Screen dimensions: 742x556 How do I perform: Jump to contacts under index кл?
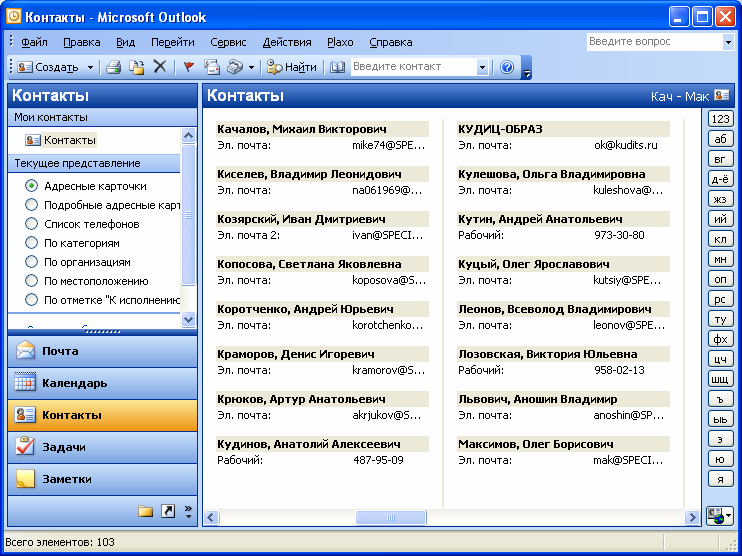pos(720,239)
